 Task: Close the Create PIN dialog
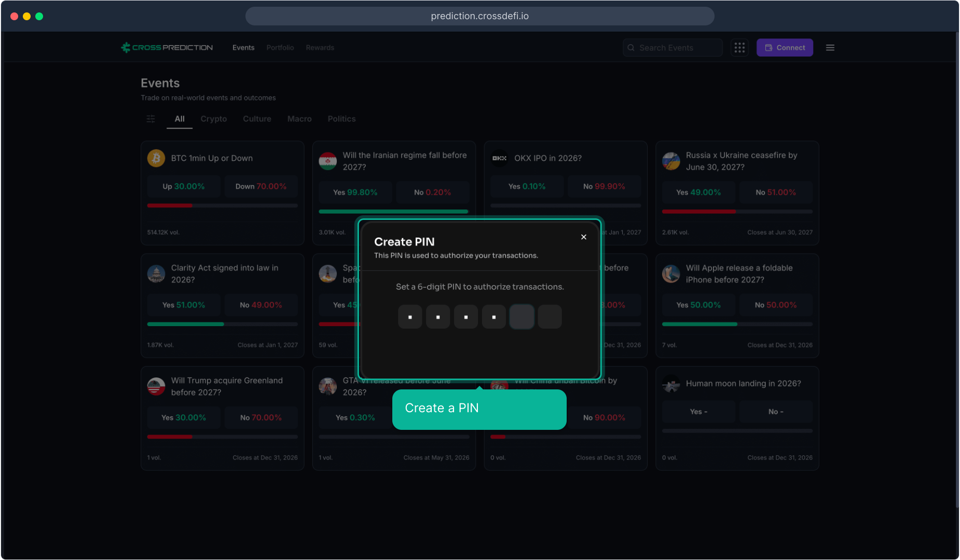point(584,237)
